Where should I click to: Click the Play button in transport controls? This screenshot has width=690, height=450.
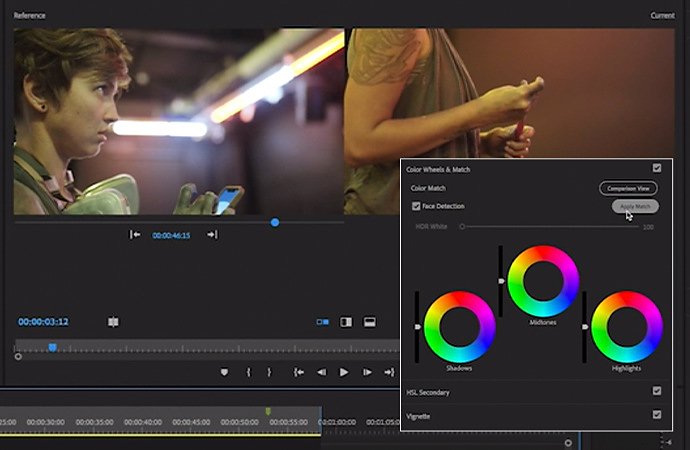tap(344, 373)
